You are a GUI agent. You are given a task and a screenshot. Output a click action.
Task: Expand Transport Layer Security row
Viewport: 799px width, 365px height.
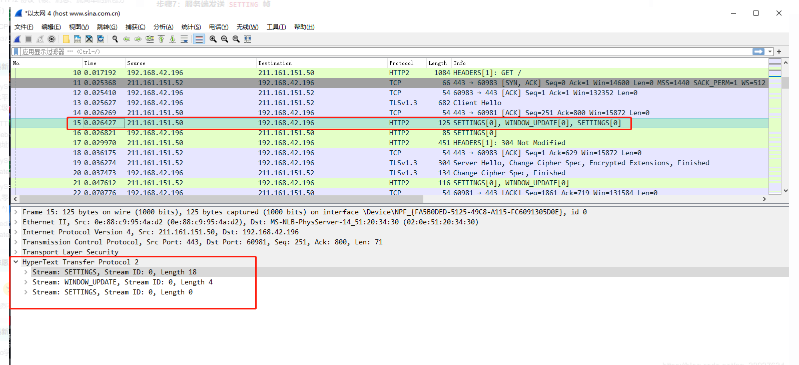click(15, 252)
